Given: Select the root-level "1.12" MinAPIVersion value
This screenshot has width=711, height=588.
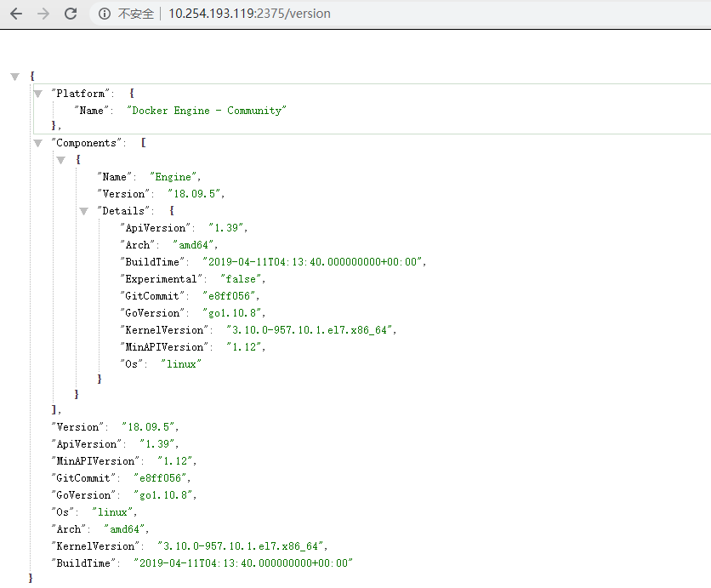Looking at the screenshot, I should (x=174, y=461).
